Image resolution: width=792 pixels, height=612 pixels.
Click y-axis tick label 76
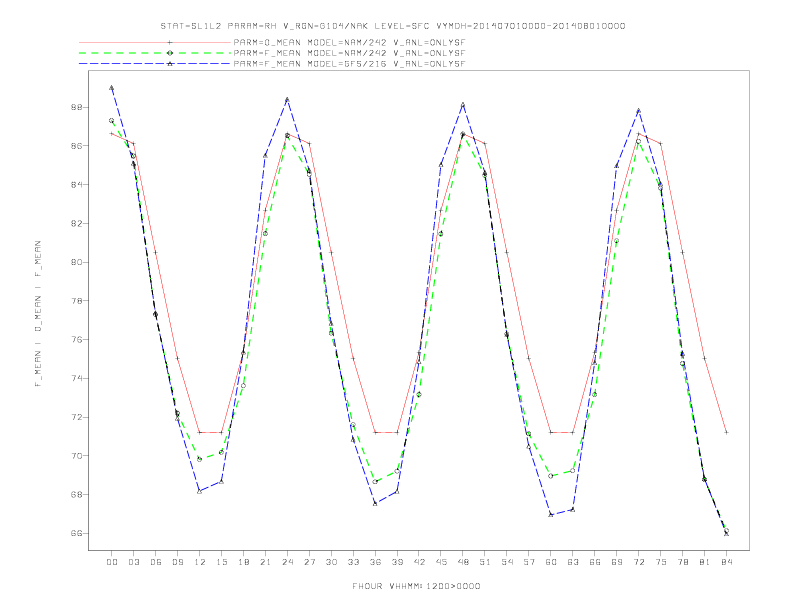pos(77,339)
